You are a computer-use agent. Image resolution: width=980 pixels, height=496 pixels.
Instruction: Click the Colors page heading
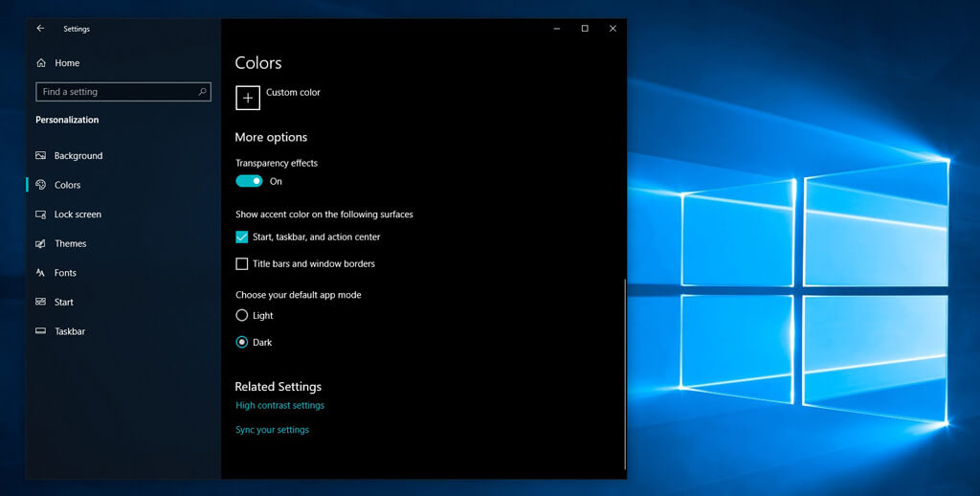click(258, 62)
